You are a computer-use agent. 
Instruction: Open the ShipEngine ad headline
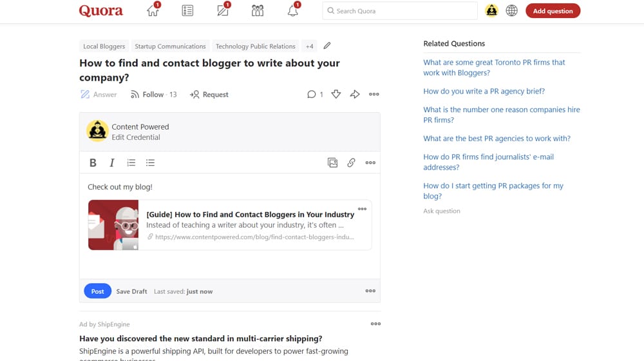click(200, 339)
